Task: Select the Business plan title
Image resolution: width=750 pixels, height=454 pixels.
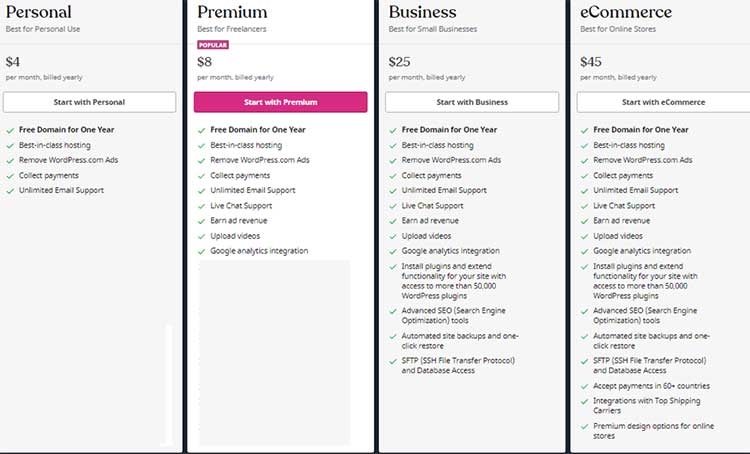Action: click(422, 12)
